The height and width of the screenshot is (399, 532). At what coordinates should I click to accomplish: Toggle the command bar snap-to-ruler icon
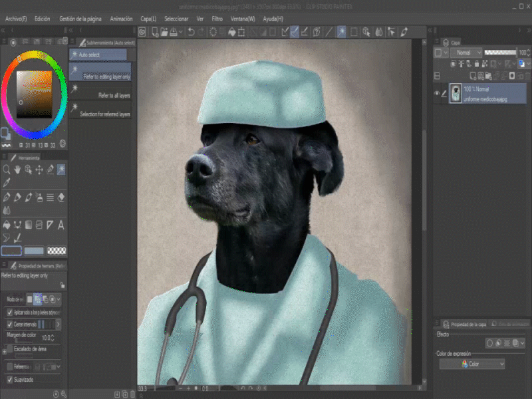point(285,32)
